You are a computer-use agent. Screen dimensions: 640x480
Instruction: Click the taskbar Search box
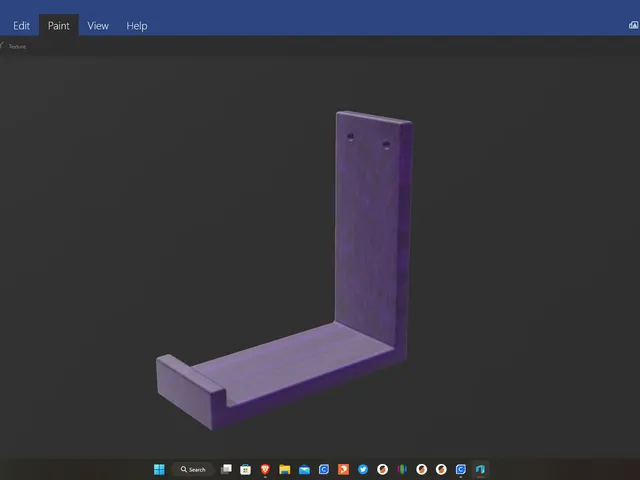point(193,469)
